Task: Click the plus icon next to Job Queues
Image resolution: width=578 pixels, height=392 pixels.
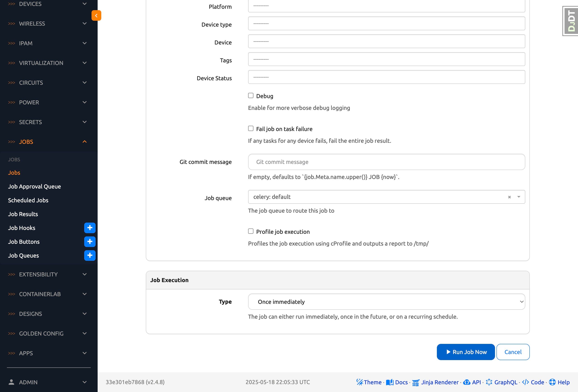Action: pos(90,255)
